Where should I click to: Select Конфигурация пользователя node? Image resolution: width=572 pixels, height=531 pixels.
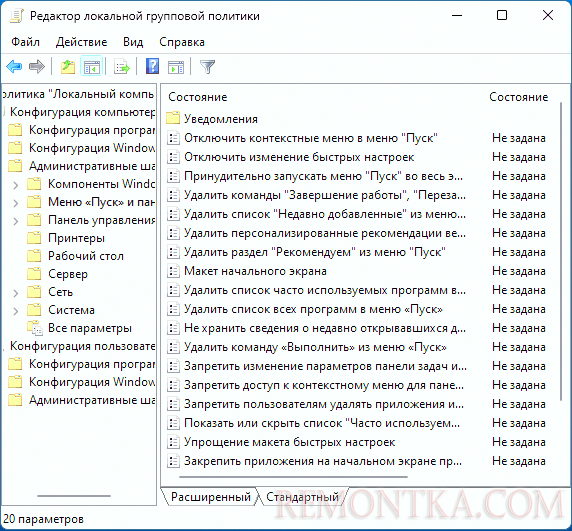point(82,346)
